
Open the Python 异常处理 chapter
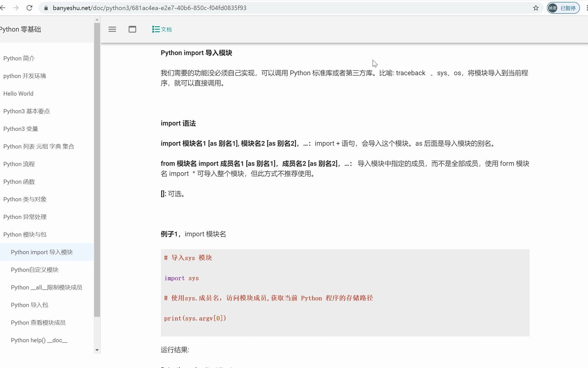tap(25, 217)
